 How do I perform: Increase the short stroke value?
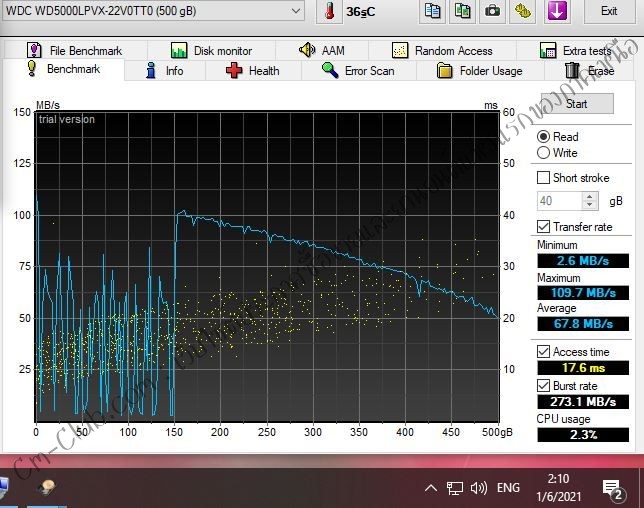point(590,197)
